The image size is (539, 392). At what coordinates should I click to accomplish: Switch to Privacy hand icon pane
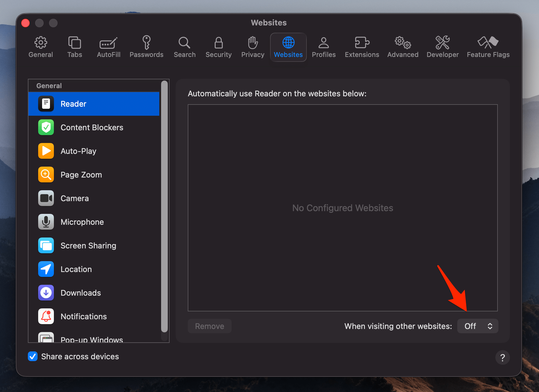click(253, 47)
